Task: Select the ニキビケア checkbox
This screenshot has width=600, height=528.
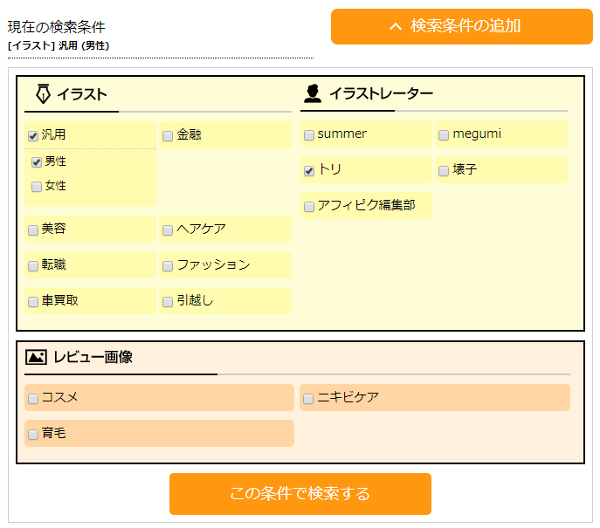Action: point(308,399)
